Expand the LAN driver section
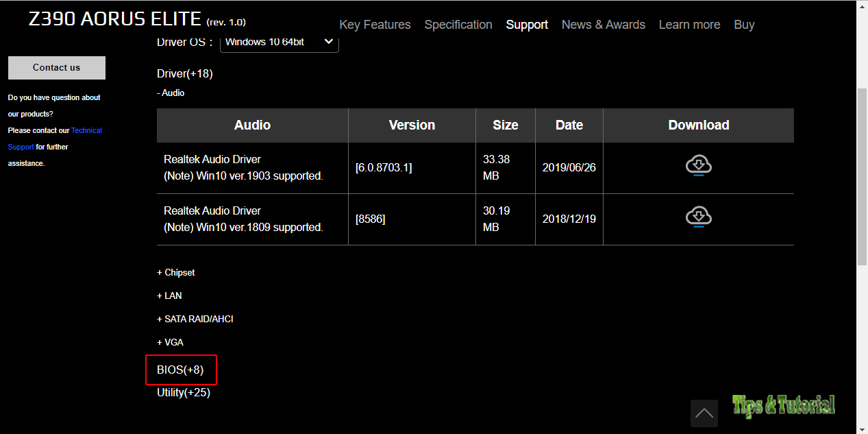The height and width of the screenshot is (434, 868). (x=169, y=296)
